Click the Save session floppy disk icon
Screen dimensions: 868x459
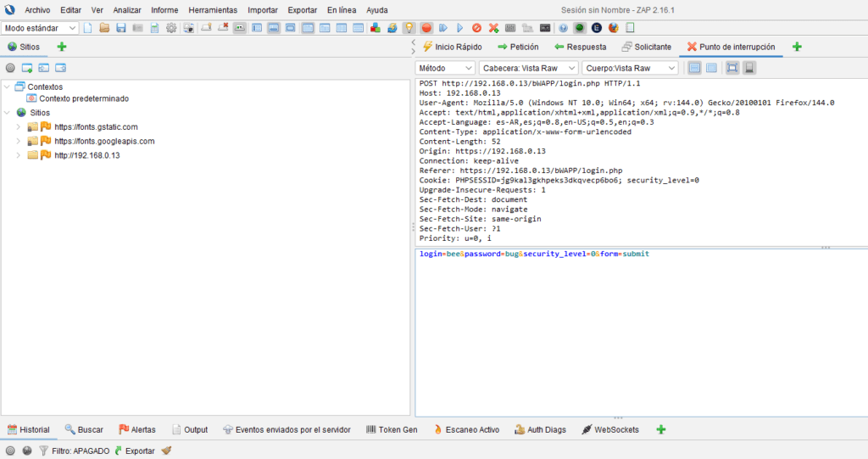(x=121, y=28)
